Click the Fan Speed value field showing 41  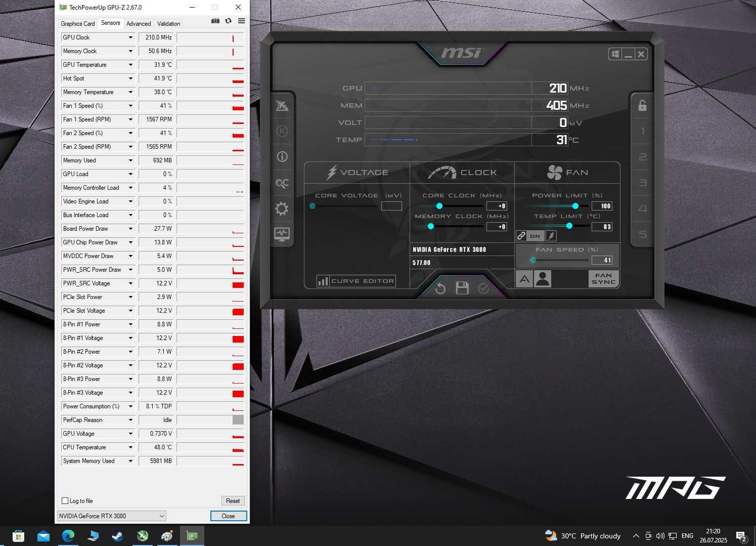(602, 260)
